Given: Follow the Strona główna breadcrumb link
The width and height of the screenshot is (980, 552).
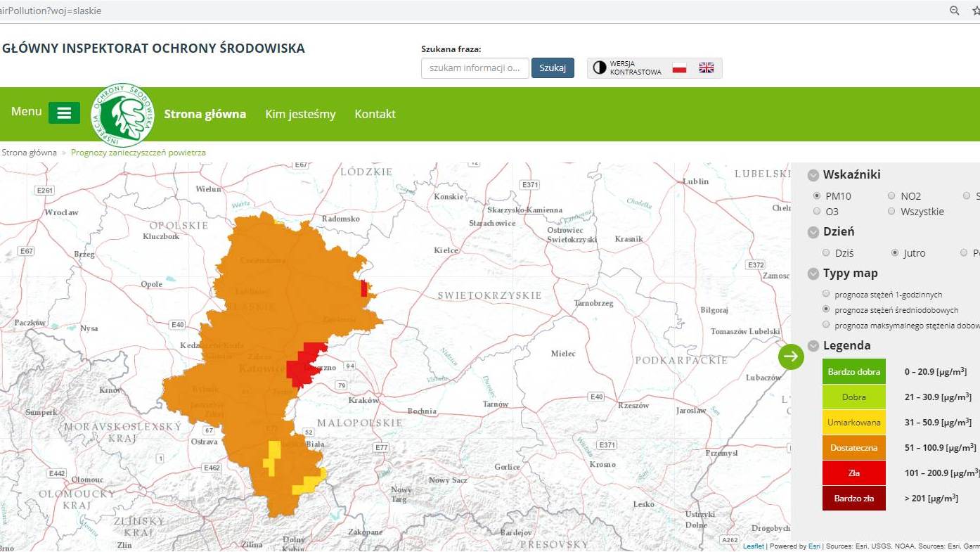Looking at the screenshot, I should pyautogui.click(x=29, y=153).
